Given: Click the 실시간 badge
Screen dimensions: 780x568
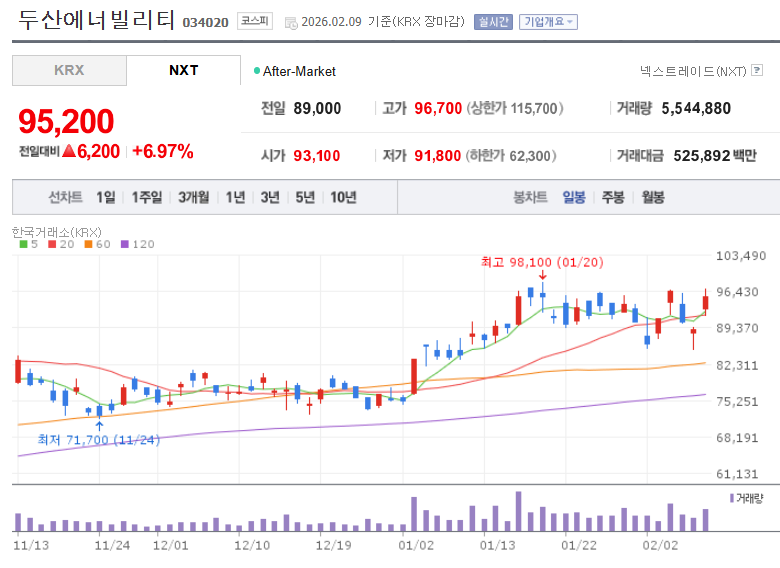Looking at the screenshot, I should [x=493, y=22].
